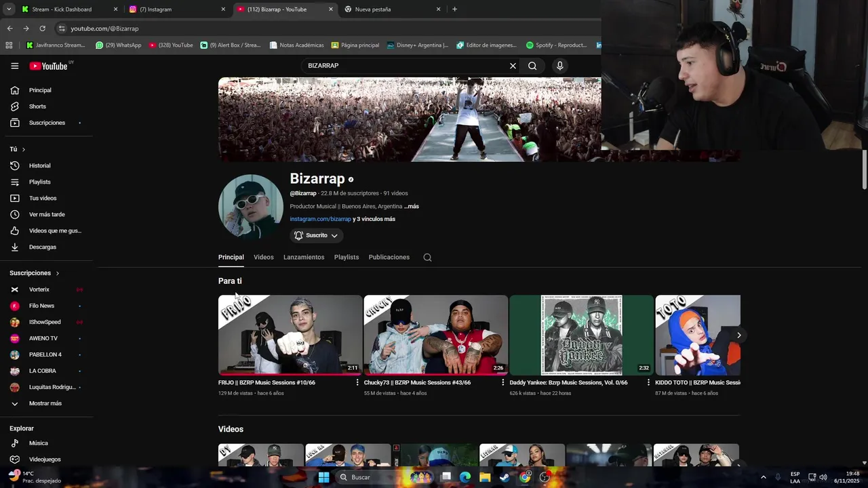Click Bizarrap channel profile picture

coord(251,207)
